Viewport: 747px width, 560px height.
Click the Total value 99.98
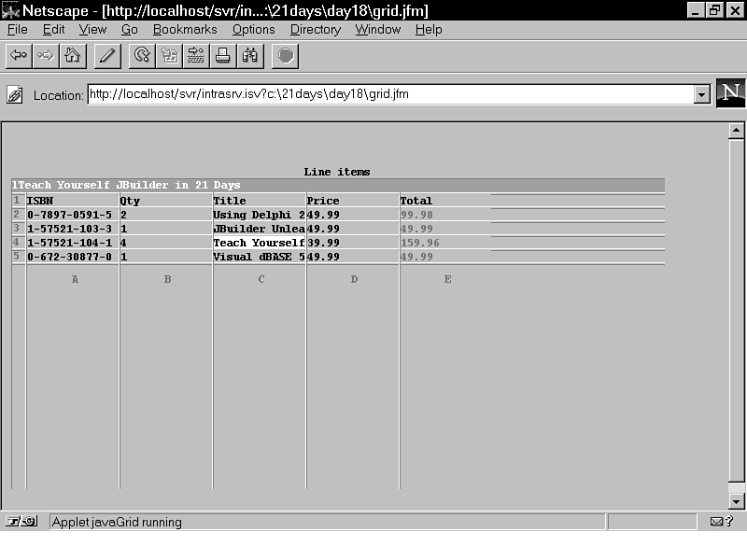coord(416,215)
